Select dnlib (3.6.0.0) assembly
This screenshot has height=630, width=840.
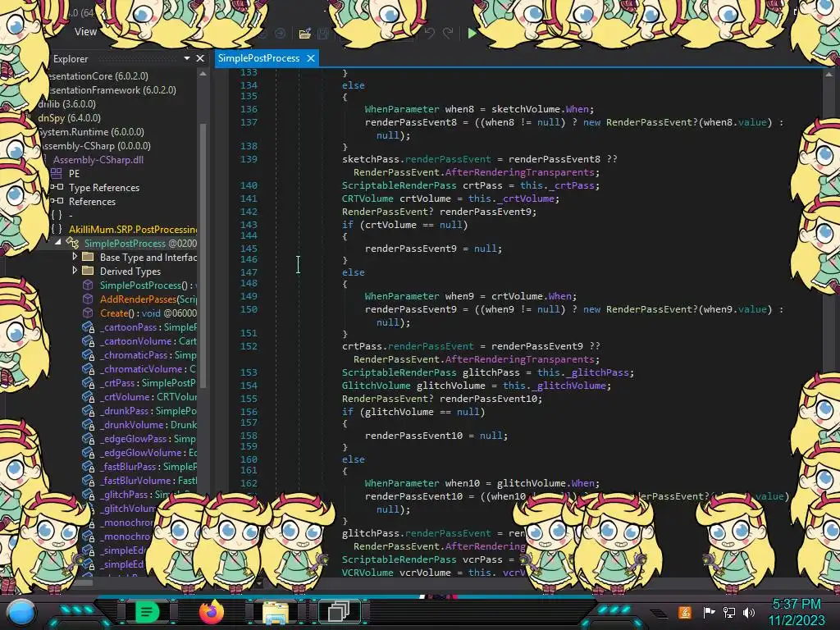67,104
